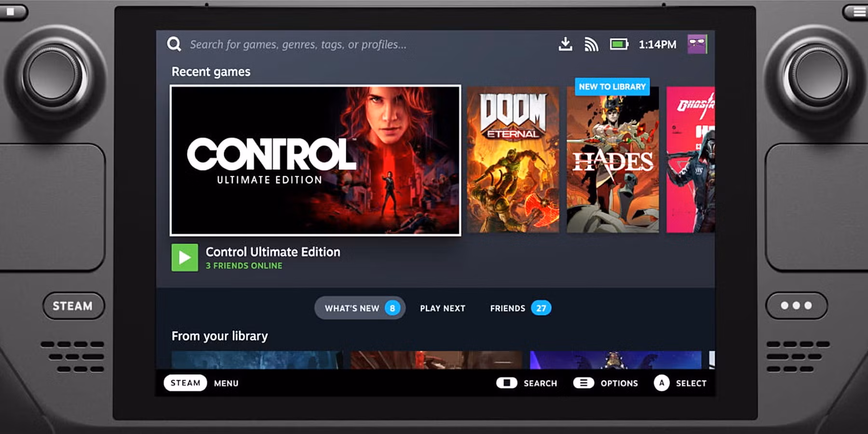Click the SELECT footer label
Viewport: 868px width, 434px height.
coord(691,383)
